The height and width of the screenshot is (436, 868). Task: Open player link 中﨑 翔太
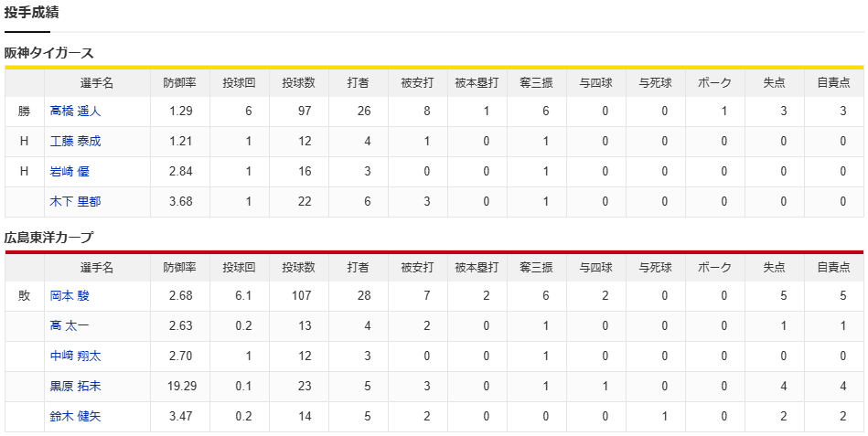point(75,356)
